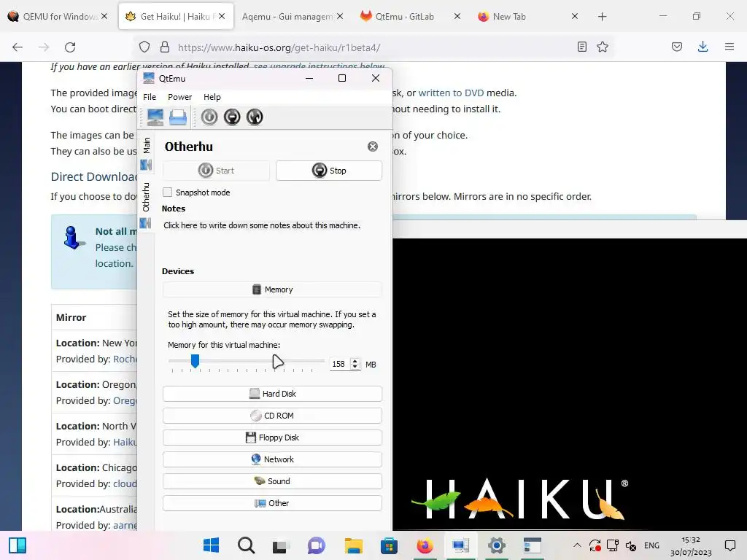Click the open machine folder icon in QtEmu toolbar
The width and height of the screenshot is (747, 560).
click(178, 117)
